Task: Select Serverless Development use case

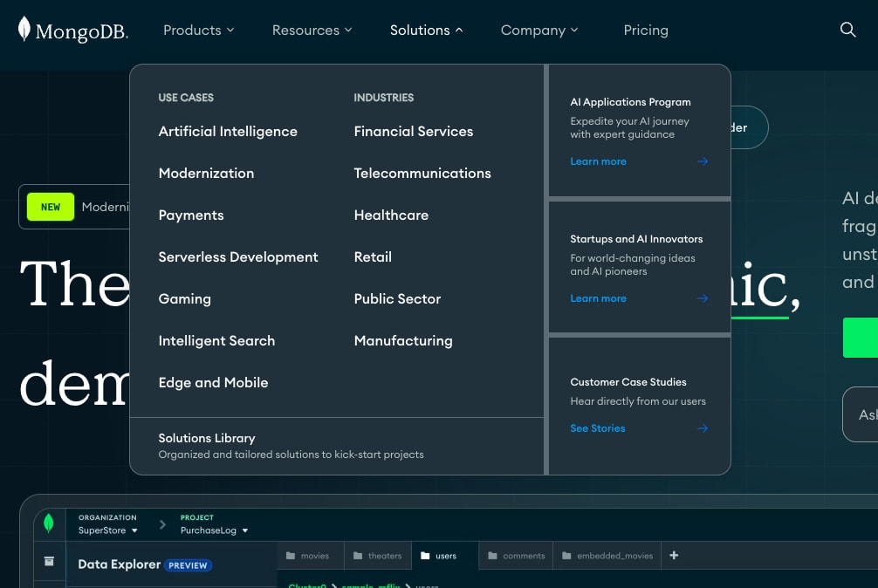Action: [238, 257]
